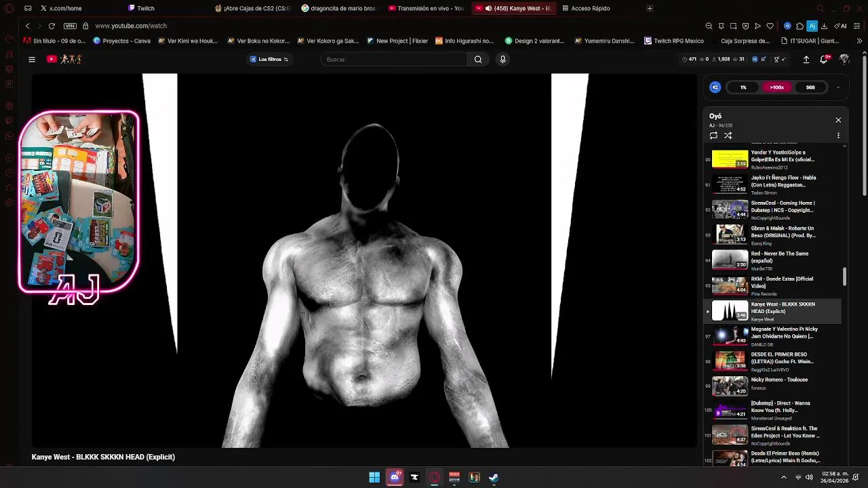
Task: Switch to the Abre Cajas de CS2 tab
Action: tap(254, 8)
